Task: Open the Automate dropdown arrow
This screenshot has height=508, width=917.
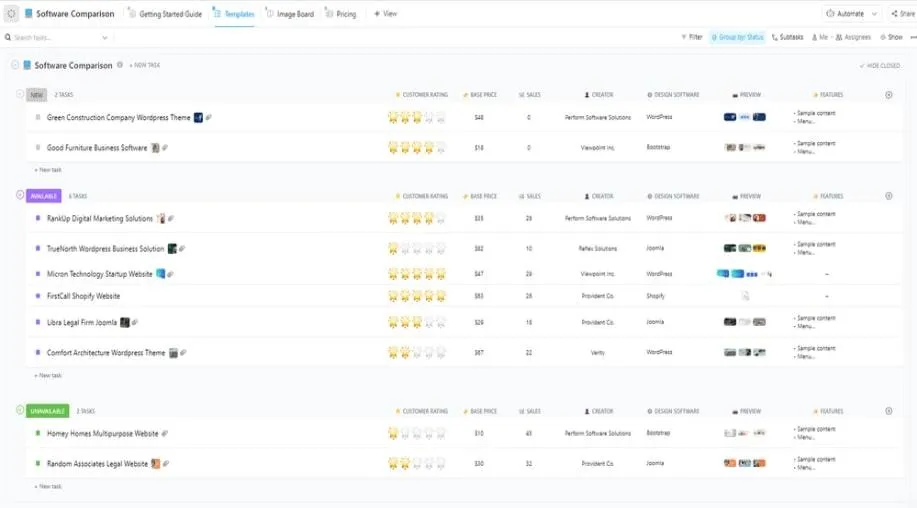Action: tap(874, 13)
